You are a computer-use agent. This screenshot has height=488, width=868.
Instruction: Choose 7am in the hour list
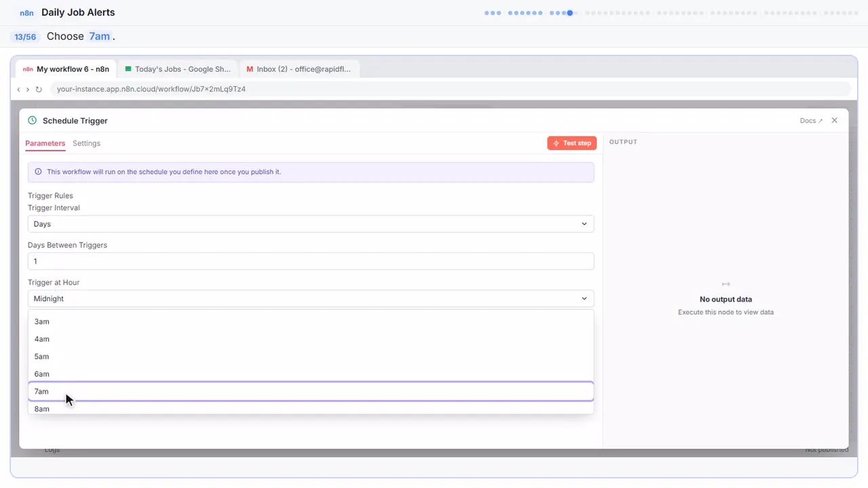(311, 391)
